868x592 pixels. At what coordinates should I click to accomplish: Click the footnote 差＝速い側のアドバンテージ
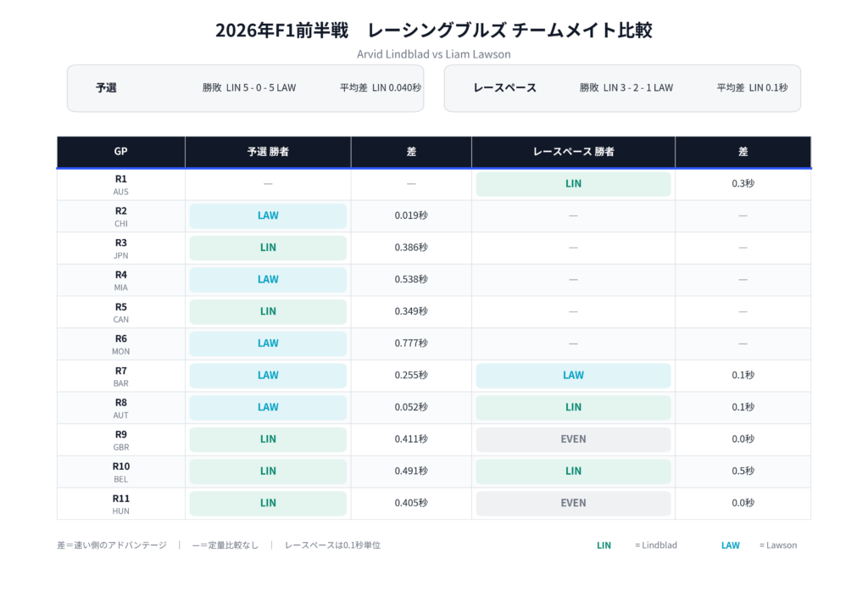point(112,545)
